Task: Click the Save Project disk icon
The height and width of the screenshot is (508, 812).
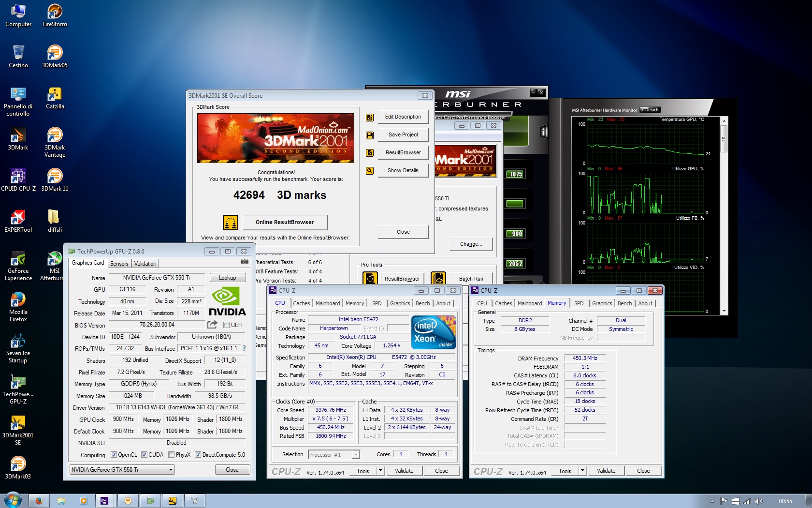Action: [x=370, y=135]
